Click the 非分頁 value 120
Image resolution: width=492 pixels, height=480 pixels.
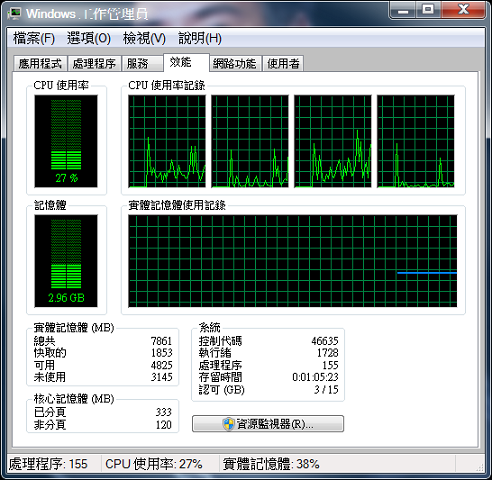164,425
